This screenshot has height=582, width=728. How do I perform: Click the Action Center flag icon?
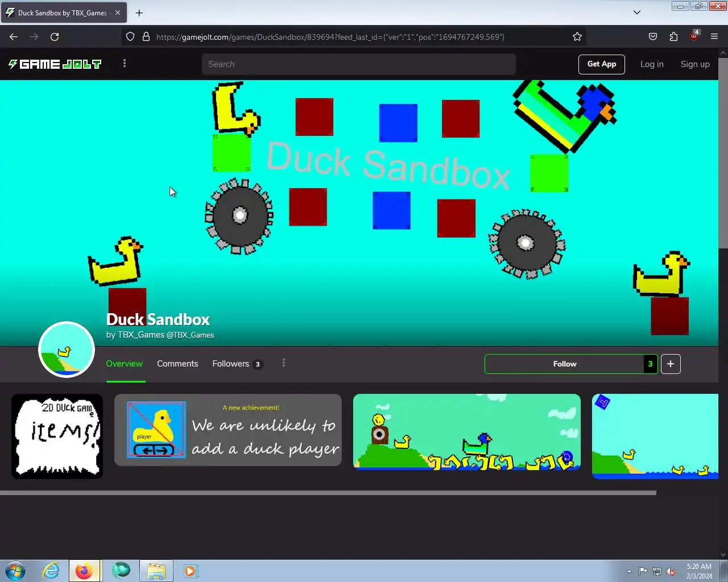click(643, 571)
